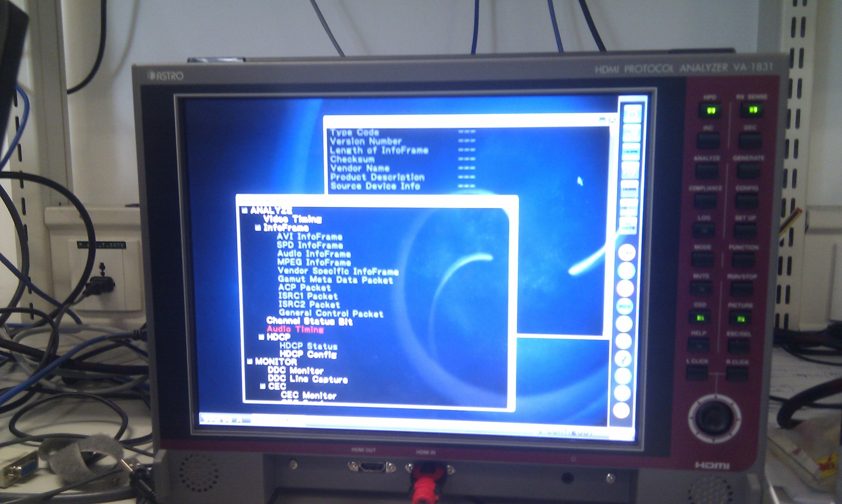Viewport: 842px width, 504px height.
Task: Select DDC Line Capture item
Action: [x=307, y=379]
